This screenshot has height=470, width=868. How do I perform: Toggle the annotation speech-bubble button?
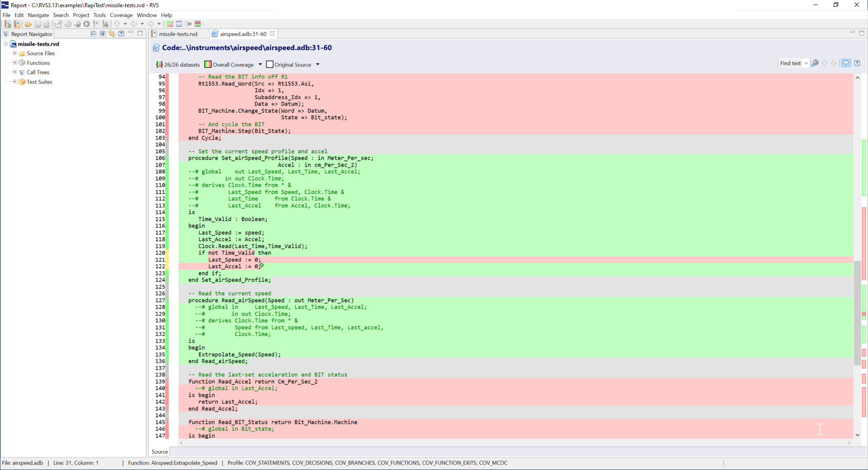tap(846, 63)
